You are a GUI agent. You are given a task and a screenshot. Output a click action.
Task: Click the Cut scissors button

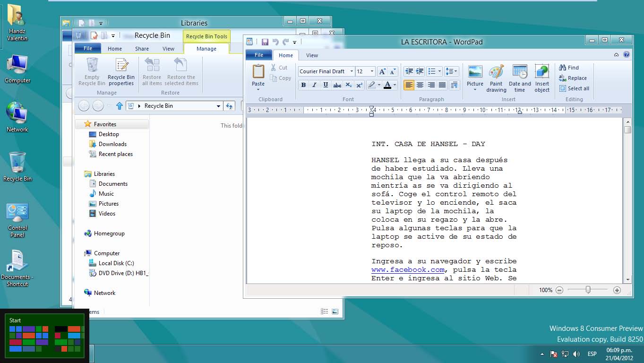[279, 68]
